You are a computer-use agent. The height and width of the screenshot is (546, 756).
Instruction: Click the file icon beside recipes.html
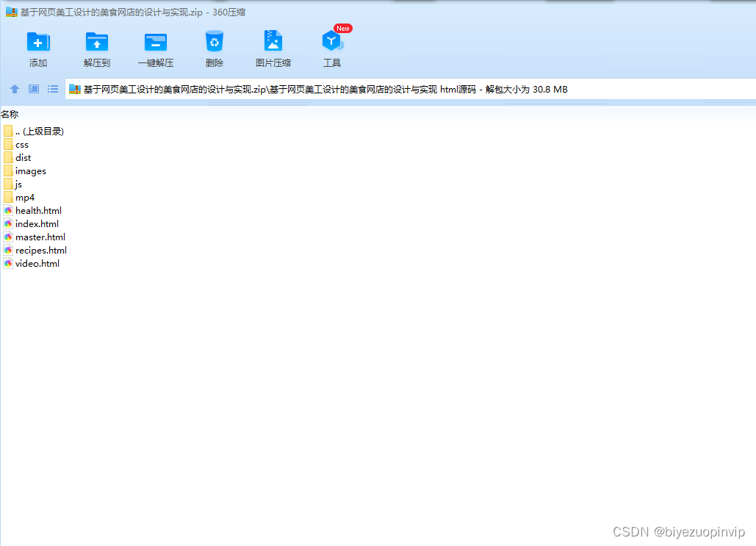pyautogui.click(x=8, y=251)
